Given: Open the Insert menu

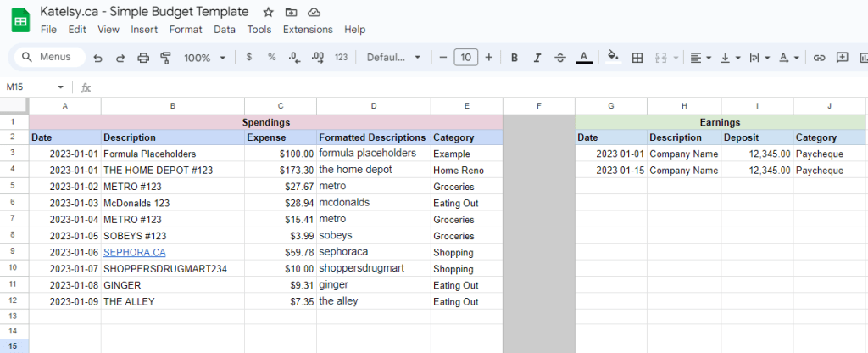Looking at the screenshot, I should tap(144, 30).
